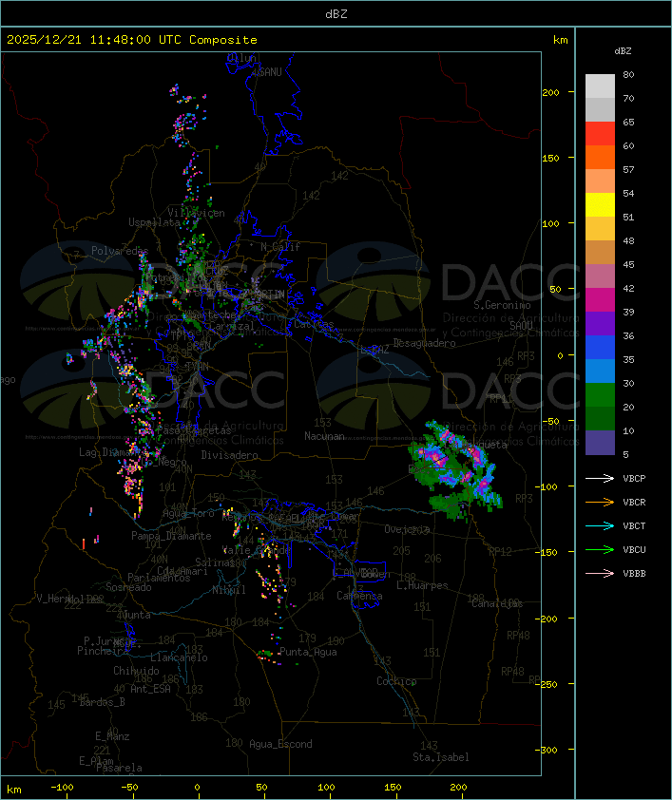Viewport: 672px width, 800px height.
Task: Pick the gray 65-70 dBZ swatch
Action: (600, 109)
